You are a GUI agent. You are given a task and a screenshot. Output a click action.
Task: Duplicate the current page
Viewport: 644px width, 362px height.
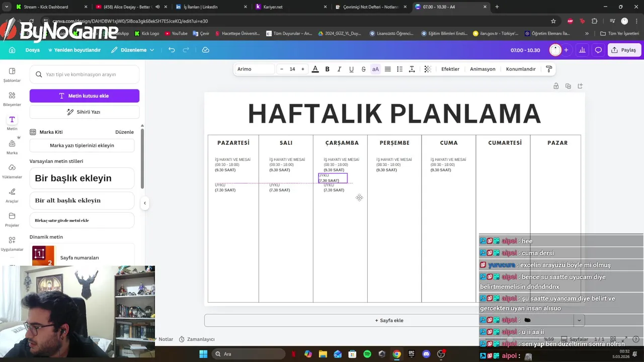click(x=568, y=86)
